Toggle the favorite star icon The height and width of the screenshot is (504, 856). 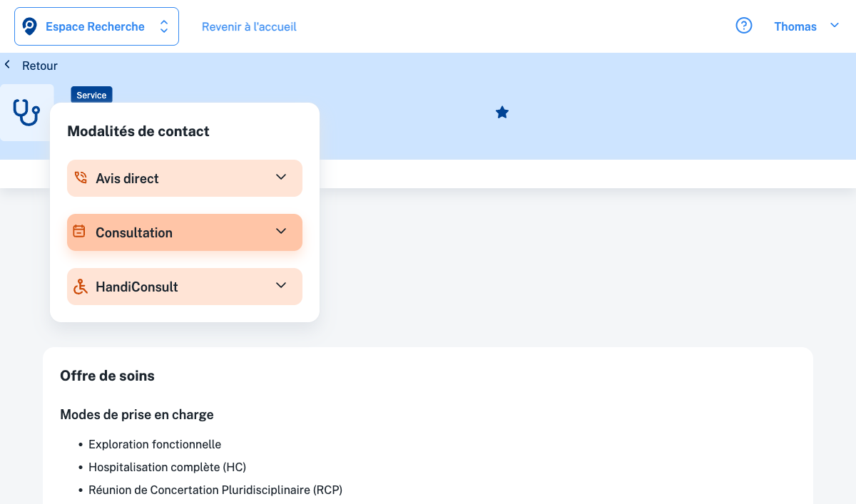pyautogui.click(x=502, y=113)
